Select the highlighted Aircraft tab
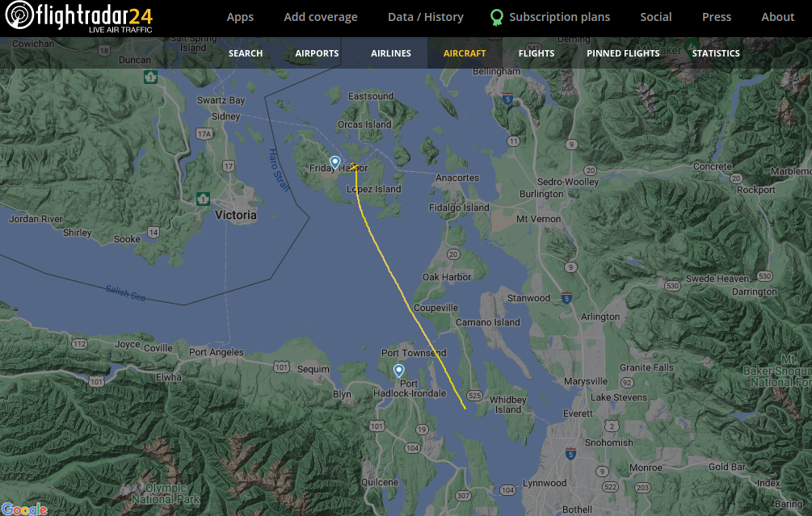This screenshot has width=812, height=516. (x=465, y=53)
